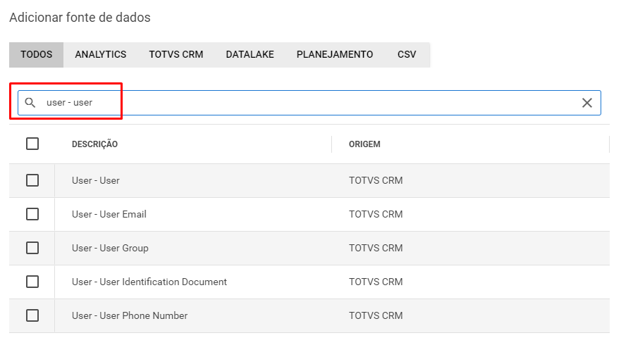Click TOTVS CRM origin in Identification Document row
Viewport: 621px width, 364px height.
[x=376, y=282]
